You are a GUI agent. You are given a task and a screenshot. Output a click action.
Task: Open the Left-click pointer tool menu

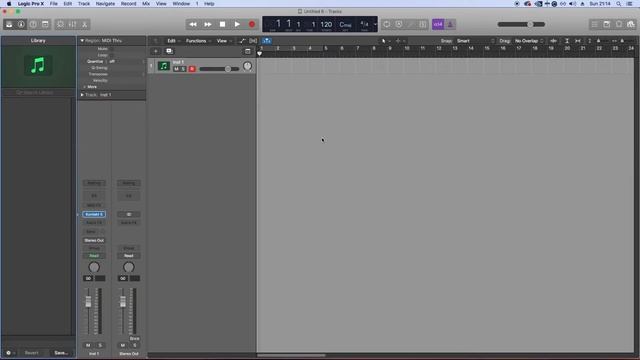click(385, 41)
